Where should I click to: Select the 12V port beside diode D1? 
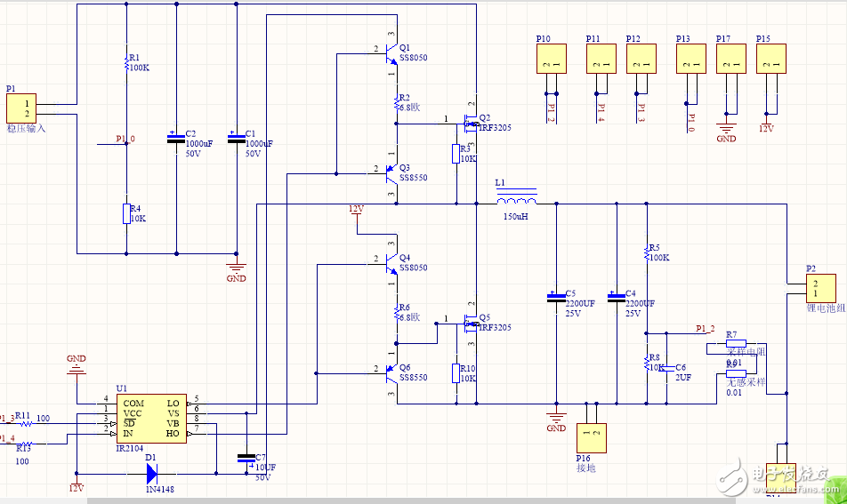(77, 484)
